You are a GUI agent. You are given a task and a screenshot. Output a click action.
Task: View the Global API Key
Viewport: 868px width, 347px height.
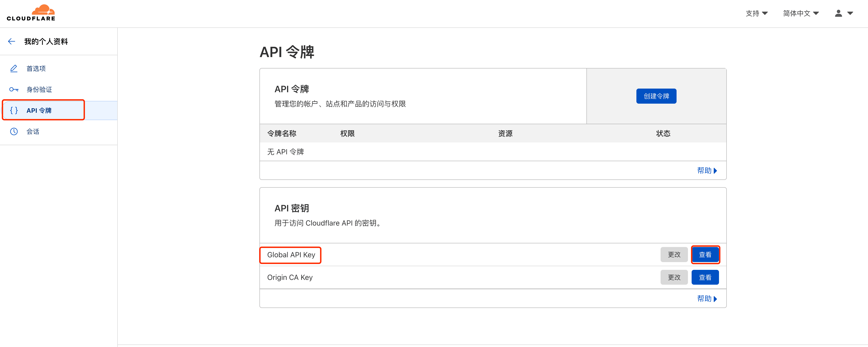(705, 255)
